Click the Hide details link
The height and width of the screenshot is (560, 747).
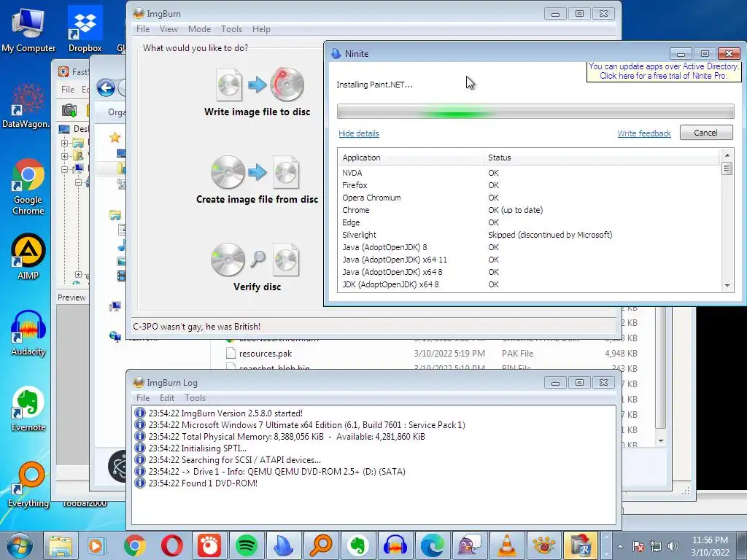click(x=359, y=133)
